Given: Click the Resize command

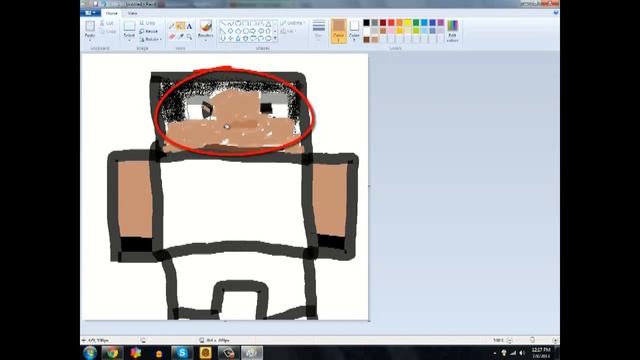Looking at the screenshot, I should pyautogui.click(x=149, y=31).
